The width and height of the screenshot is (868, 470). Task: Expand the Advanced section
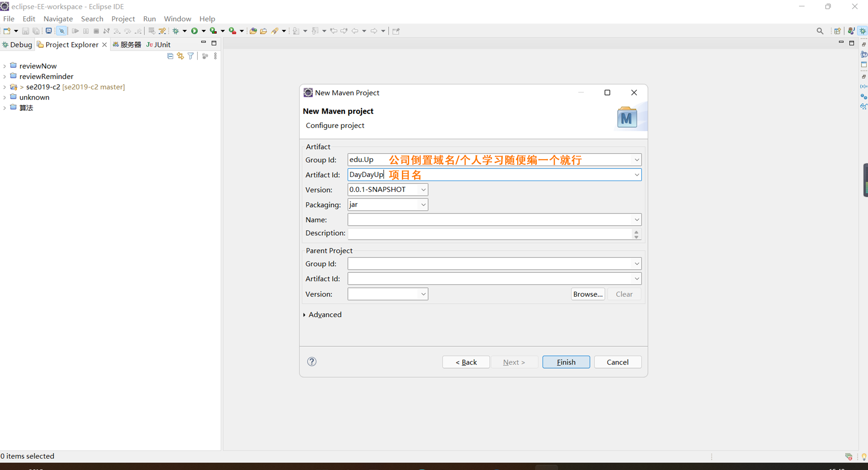click(325, 314)
